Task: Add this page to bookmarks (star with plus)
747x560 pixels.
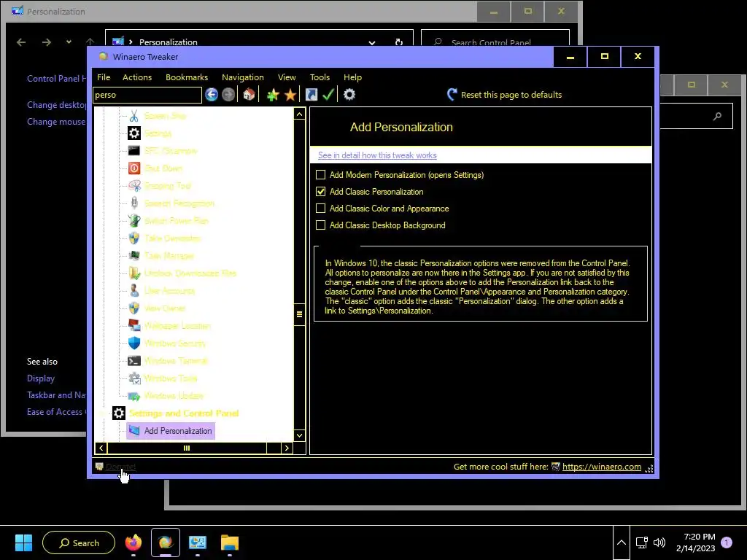Action: tap(273, 95)
